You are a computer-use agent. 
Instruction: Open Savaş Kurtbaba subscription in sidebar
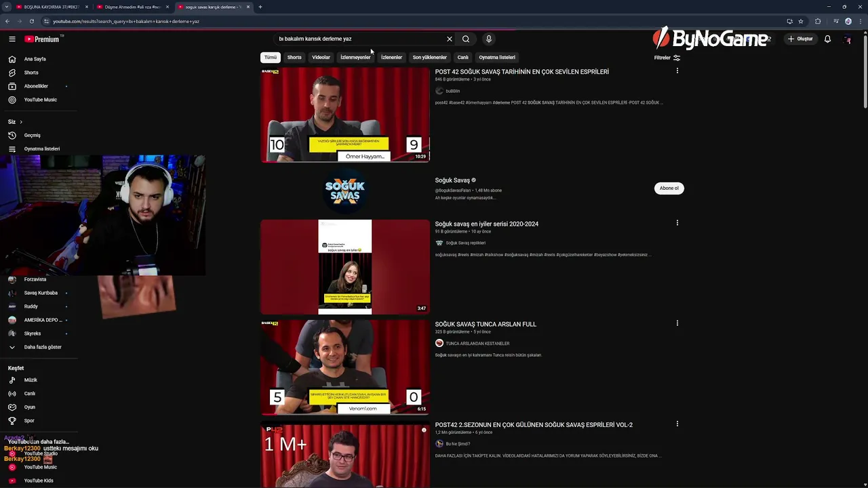41,293
